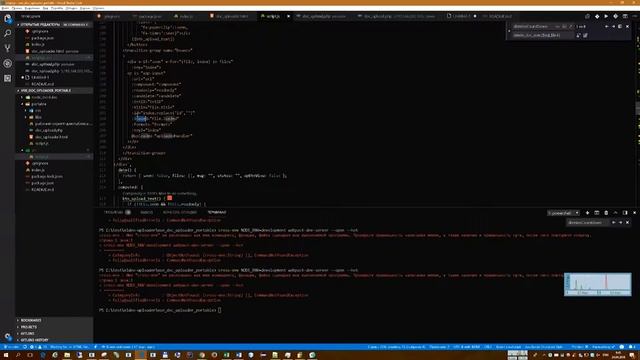
Task: Open the powershell terminal selector dropdown
Action: [563, 213]
